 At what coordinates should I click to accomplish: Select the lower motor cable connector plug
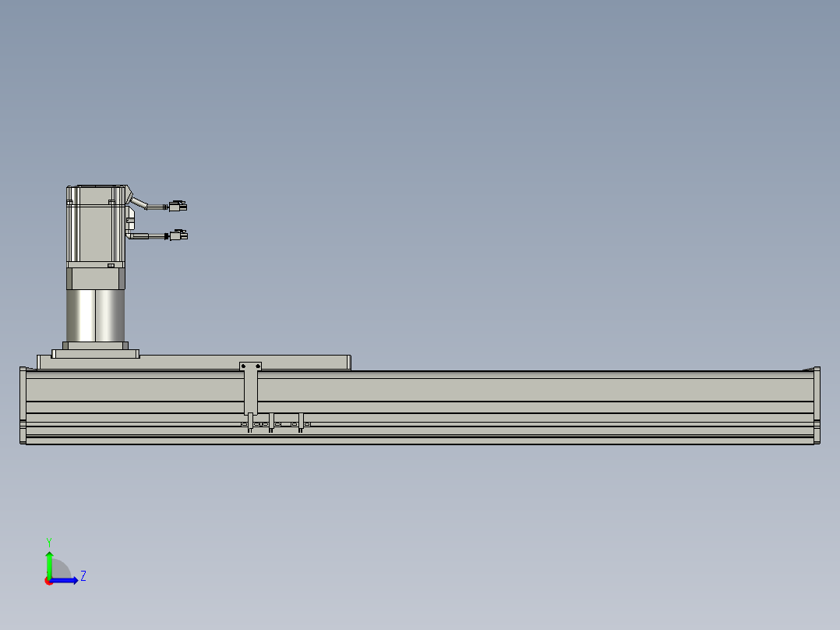click(x=179, y=235)
